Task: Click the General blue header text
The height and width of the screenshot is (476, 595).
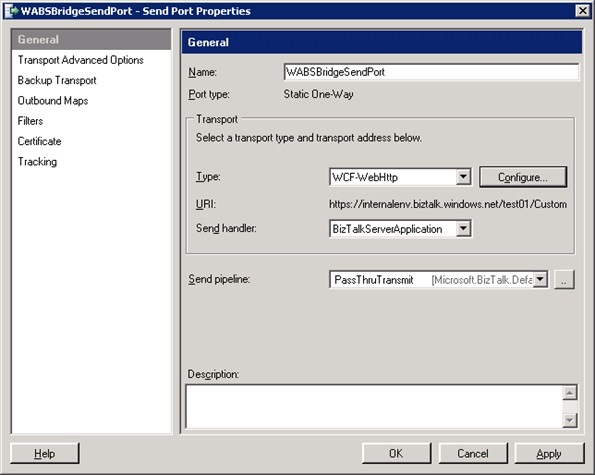Action: pos(208,42)
